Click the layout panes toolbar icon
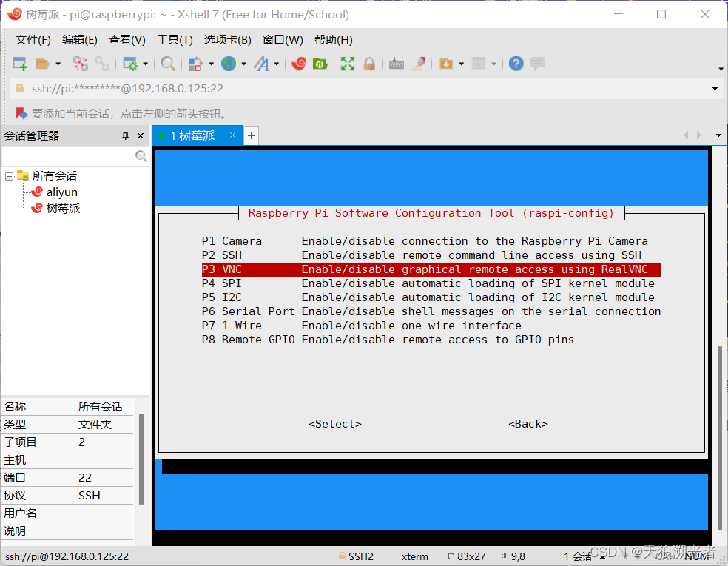728x566 pixels. tap(479, 64)
